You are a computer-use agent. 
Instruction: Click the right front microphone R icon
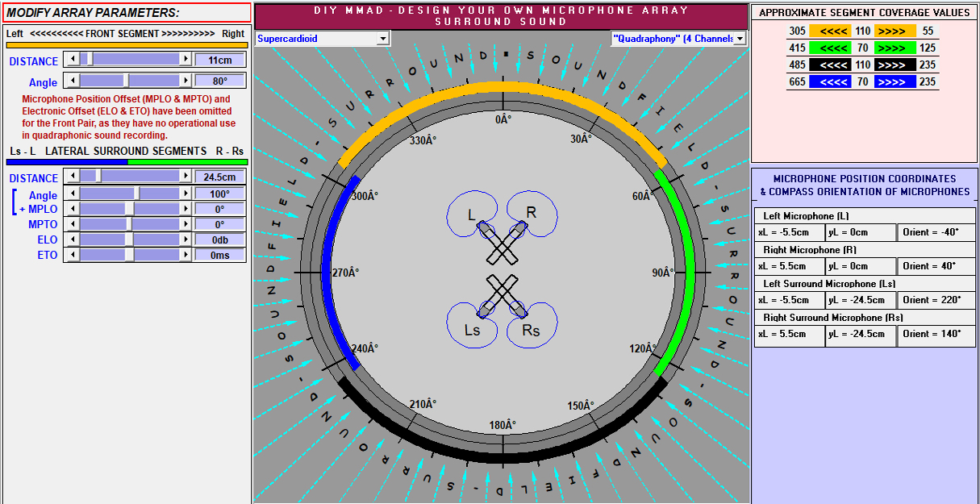point(518,232)
